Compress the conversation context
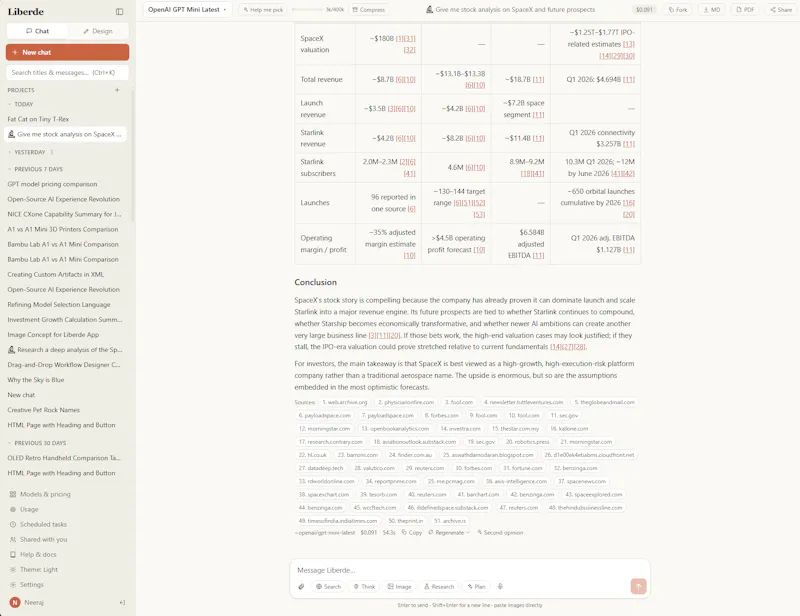 click(369, 10)
